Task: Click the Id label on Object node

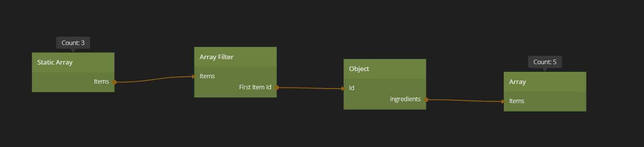Action: 351,88
